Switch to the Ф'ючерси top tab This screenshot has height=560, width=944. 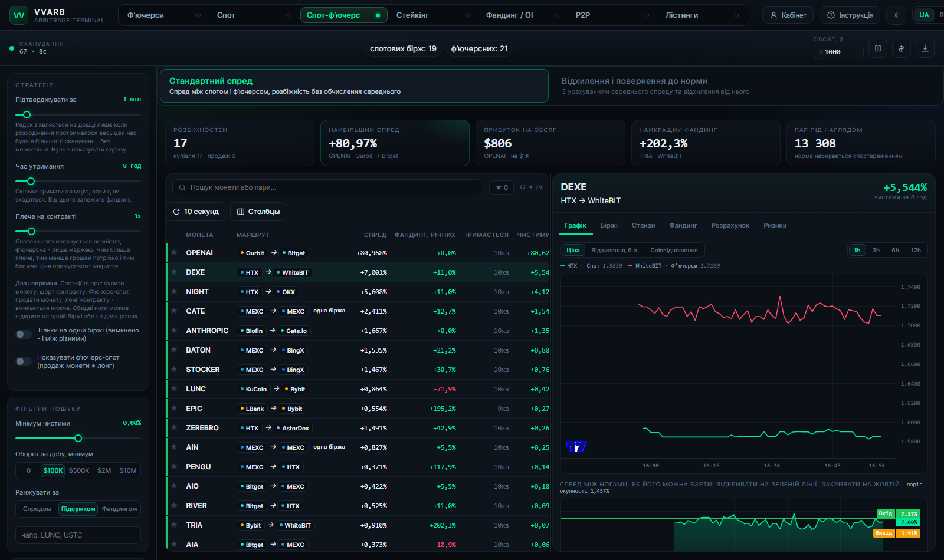tap(163, 15)
